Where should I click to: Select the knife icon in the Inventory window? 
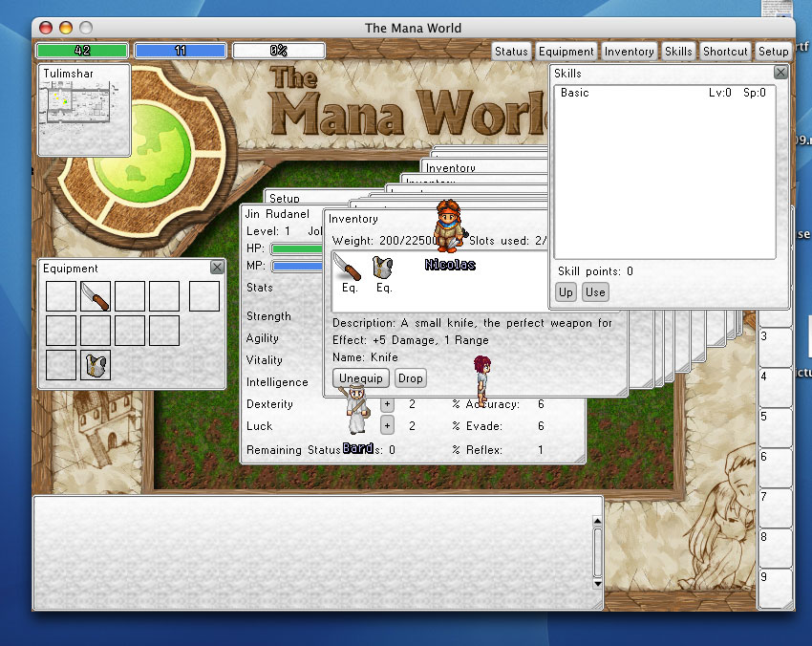(x=347, y=266)
